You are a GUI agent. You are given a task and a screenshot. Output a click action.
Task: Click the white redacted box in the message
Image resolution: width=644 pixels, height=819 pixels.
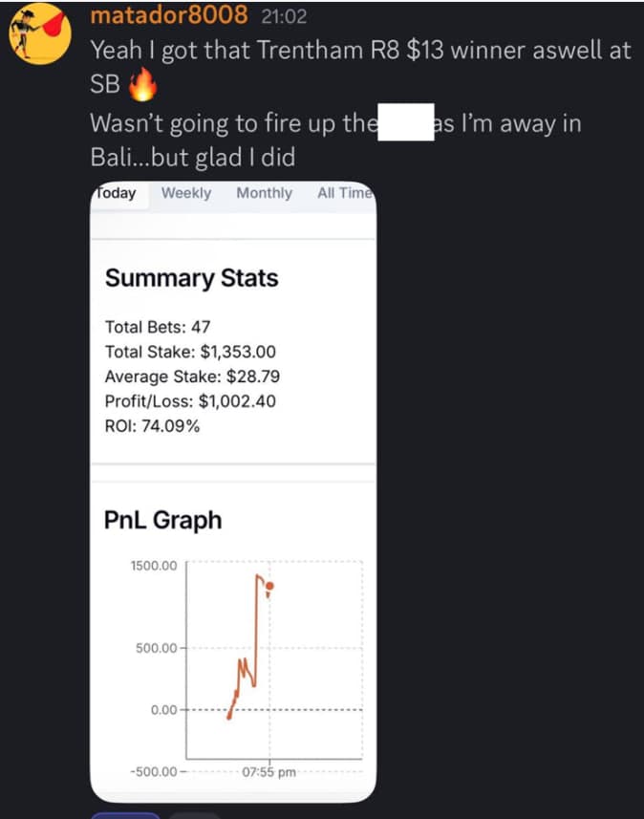(407, 124)
